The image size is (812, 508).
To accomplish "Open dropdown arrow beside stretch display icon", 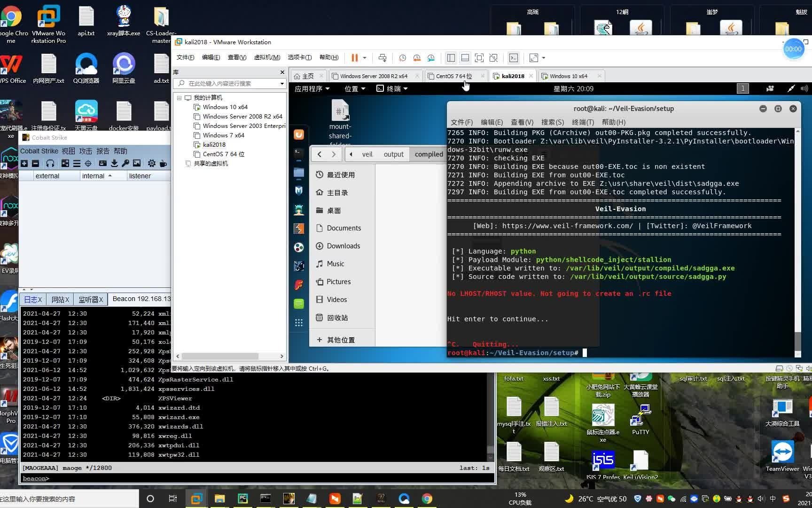I will click(x=544, y=58).
